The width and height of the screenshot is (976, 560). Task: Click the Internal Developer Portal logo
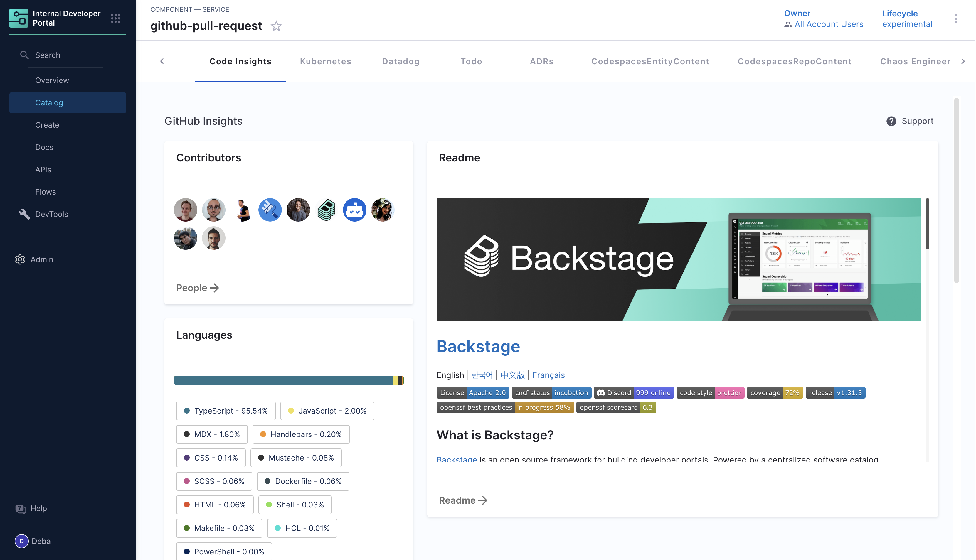tap(18, 18)
